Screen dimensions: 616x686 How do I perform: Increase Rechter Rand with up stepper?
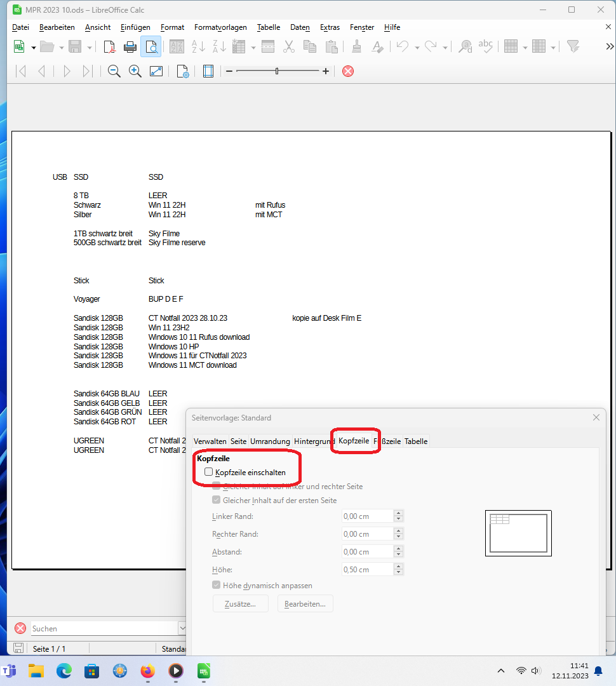tap(398, 530)
